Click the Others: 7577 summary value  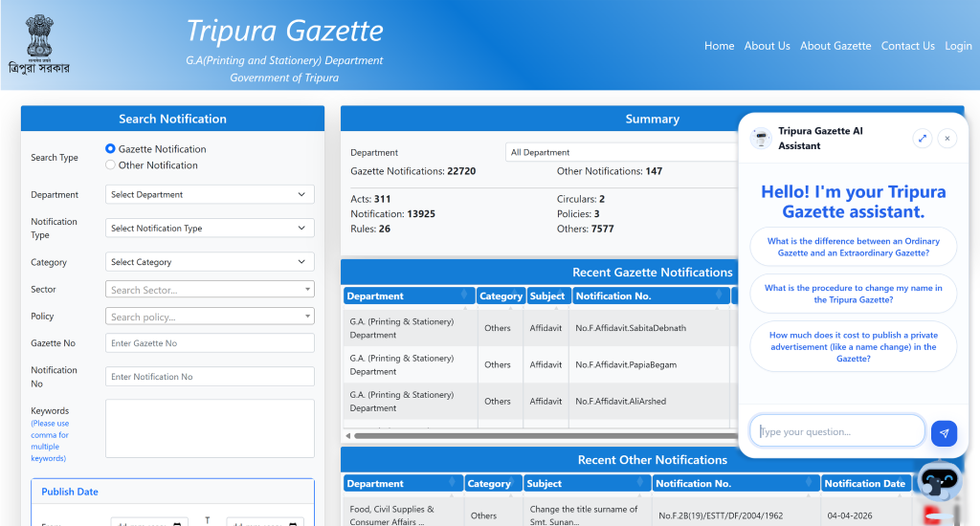click(x=585, y=229)
